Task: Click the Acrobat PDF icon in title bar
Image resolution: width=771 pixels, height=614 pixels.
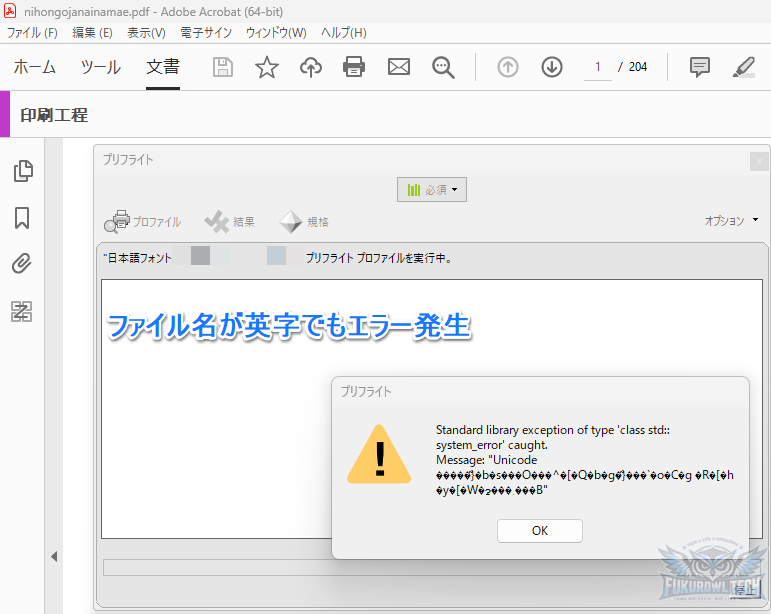Action: (10, 10)
